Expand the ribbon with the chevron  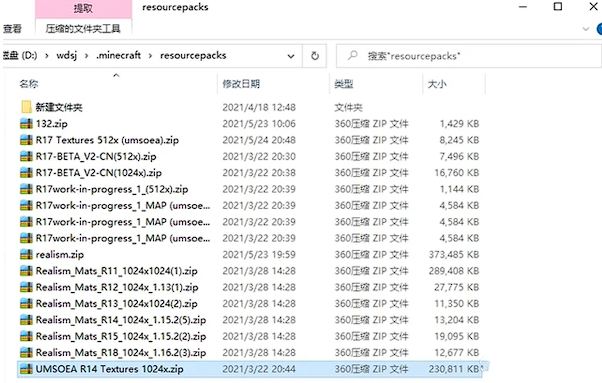tap(585, 29)
